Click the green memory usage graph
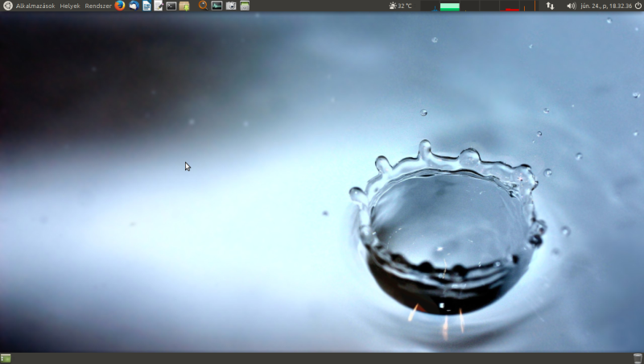644x364 pixels. click(x=449, y=6)
